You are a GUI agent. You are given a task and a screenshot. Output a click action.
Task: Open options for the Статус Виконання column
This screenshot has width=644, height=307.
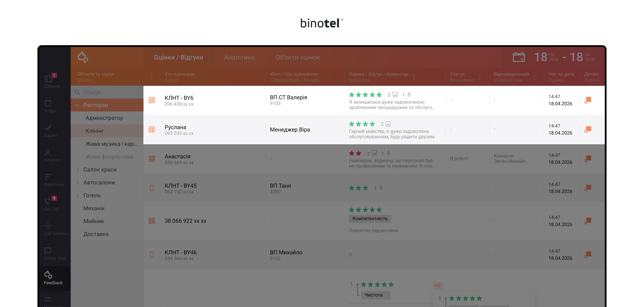[x=480, y=77]
